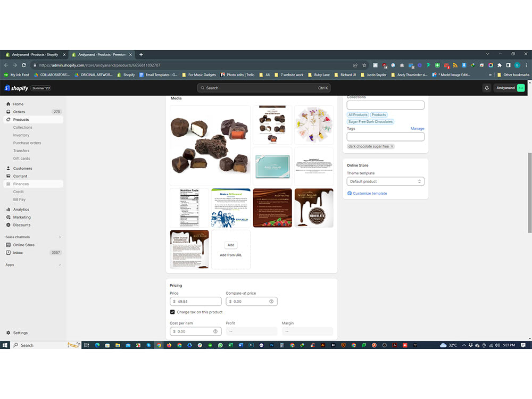Viewport: 532px width, 399px height.
Task: Open Collections under Products
Action: point(23,128)
